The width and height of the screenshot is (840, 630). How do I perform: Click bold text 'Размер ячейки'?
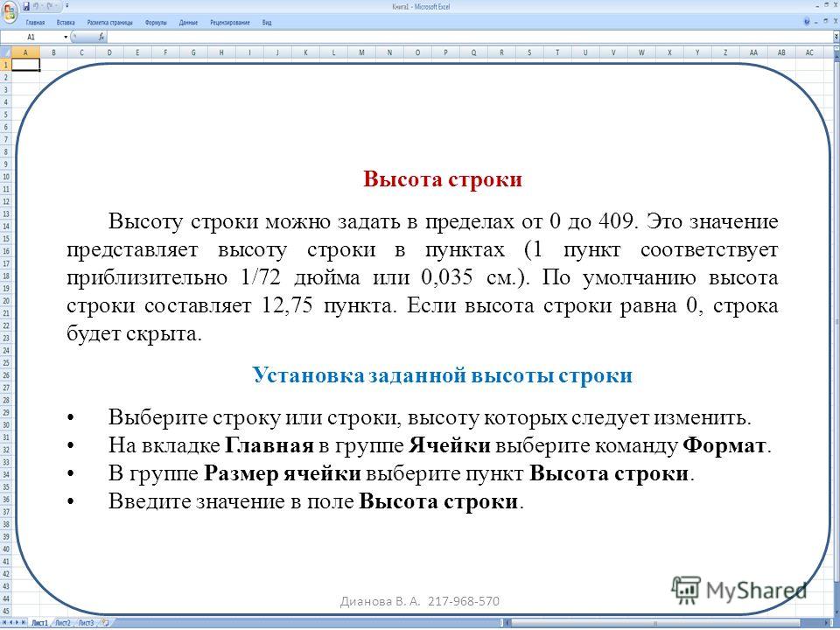click(x=283, y=474)
